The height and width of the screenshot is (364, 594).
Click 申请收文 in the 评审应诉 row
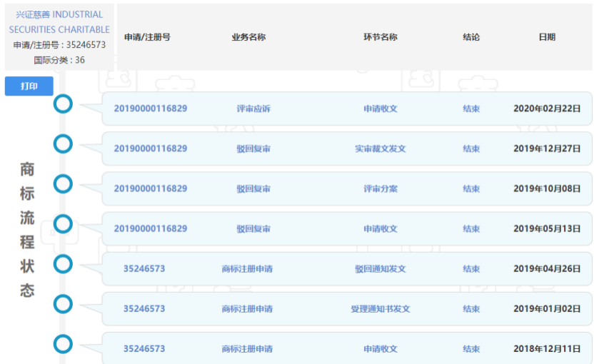click(x=381, y=108)
